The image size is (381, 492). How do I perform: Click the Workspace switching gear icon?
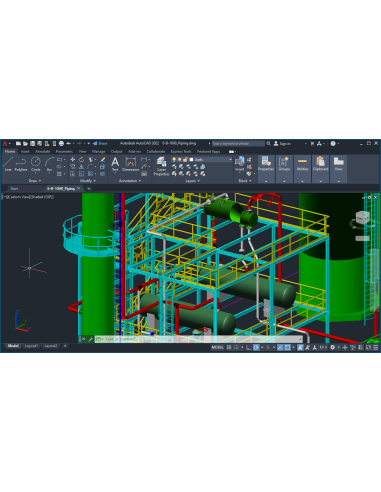pos(332,347)
